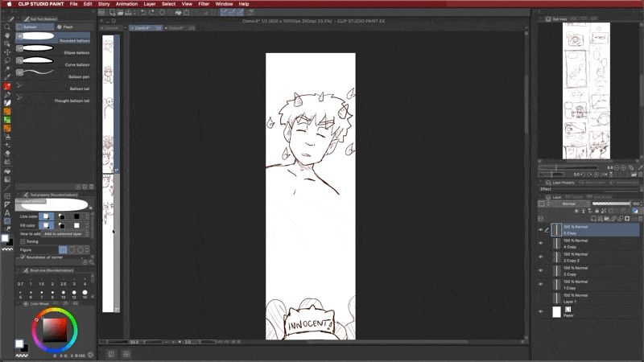Screen dimensions: 644x362
Task: Hide the 1 Copy layer
Action: click(540, 284)
